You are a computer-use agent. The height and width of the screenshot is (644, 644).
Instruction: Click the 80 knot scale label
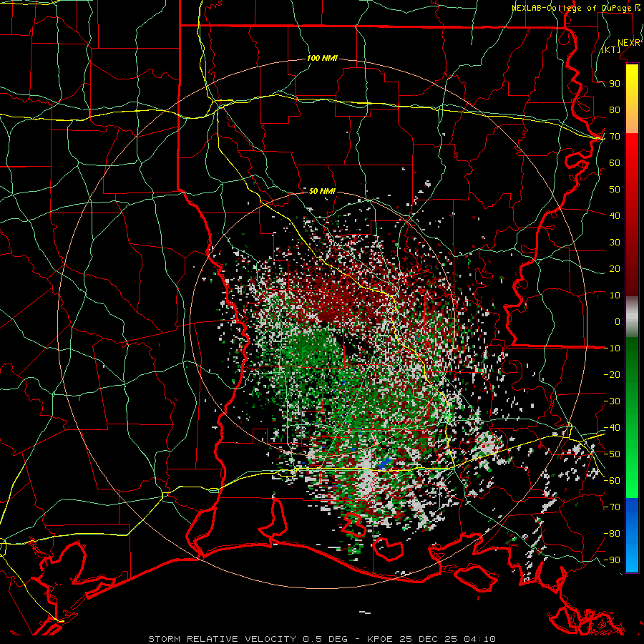tap(615, 109)
